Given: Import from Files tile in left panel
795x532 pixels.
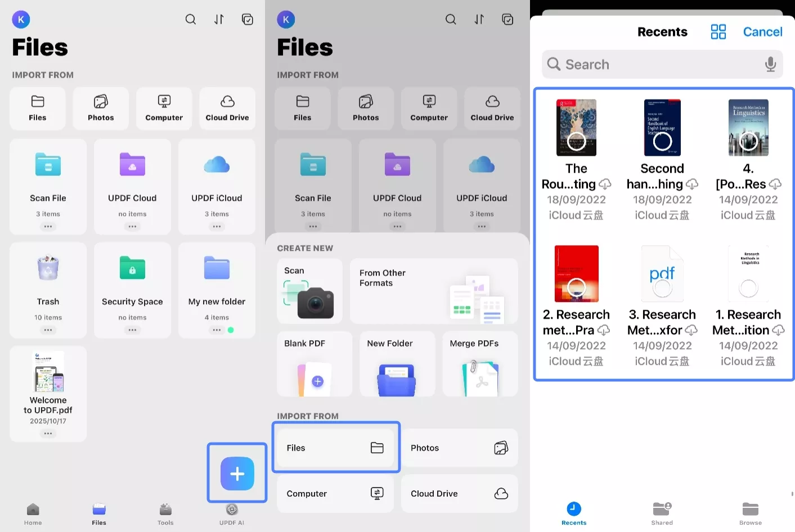Looking at the screenshot, I should pos(38,109).
